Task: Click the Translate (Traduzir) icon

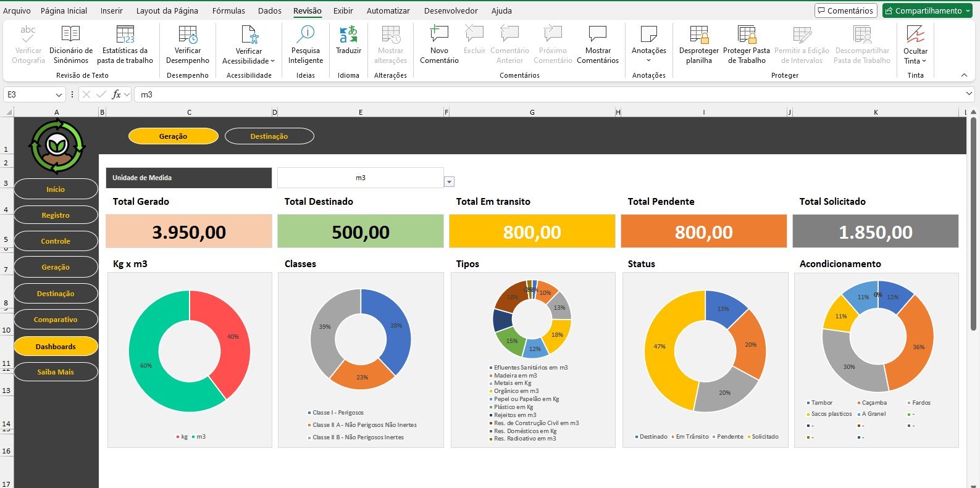Action: pyautogui.click(x=348, y=35)
